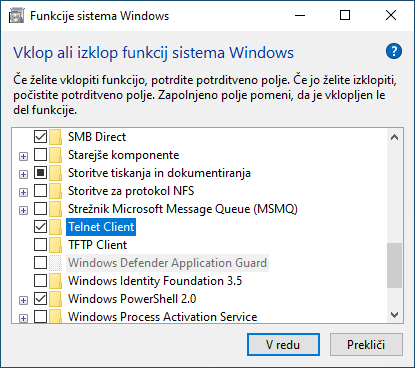Enable Strežnik Microsoft Message Queue (MSMQ) checkbox
The height and width of the screenshot is (368, 415).
(40, 209)
